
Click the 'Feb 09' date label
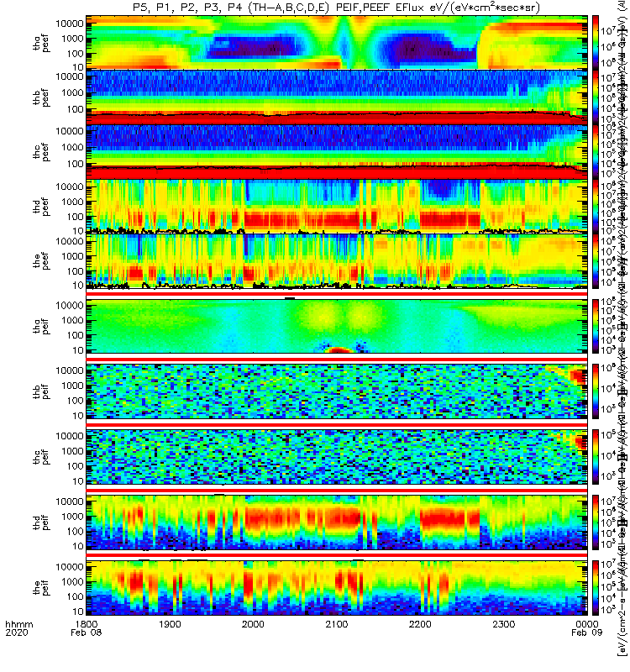tap(586, 633)
